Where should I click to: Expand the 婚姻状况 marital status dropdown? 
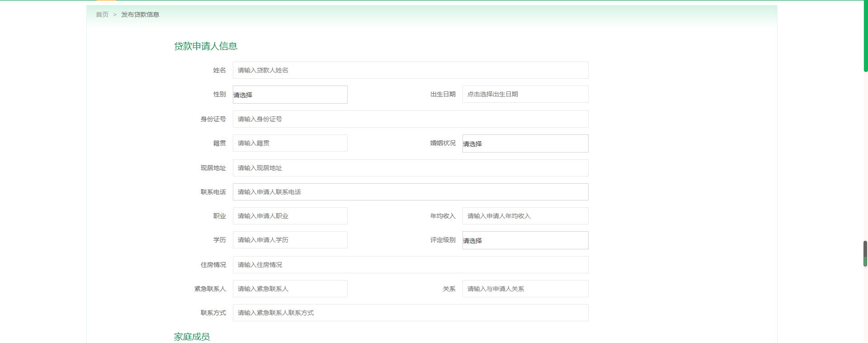point(525,143)
